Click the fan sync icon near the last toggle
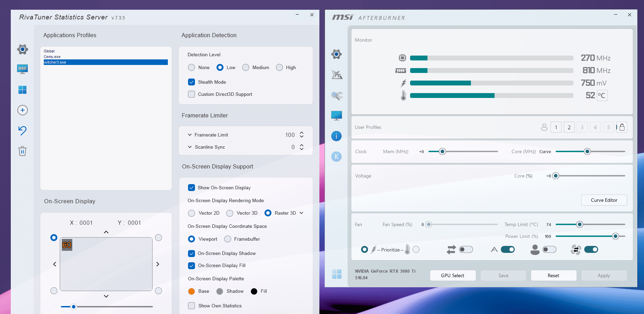The image size is (644, 314). pos(576,249)
